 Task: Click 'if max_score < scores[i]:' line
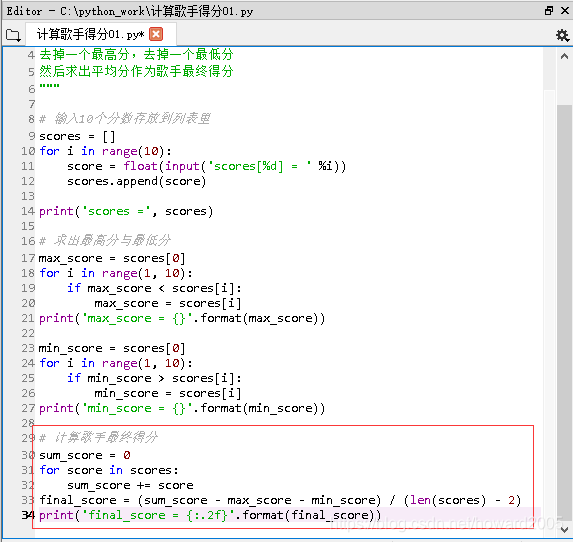(x=154, y=288)
